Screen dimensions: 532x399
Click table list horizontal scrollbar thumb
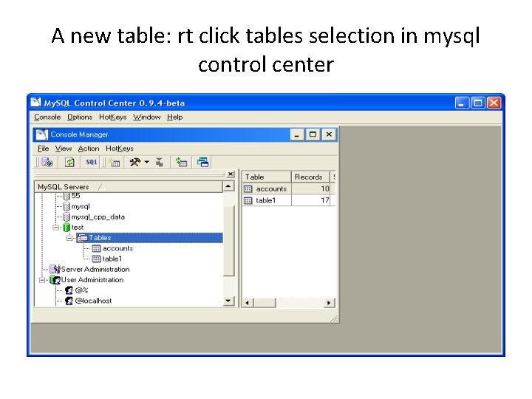click(x=265, y=303)
